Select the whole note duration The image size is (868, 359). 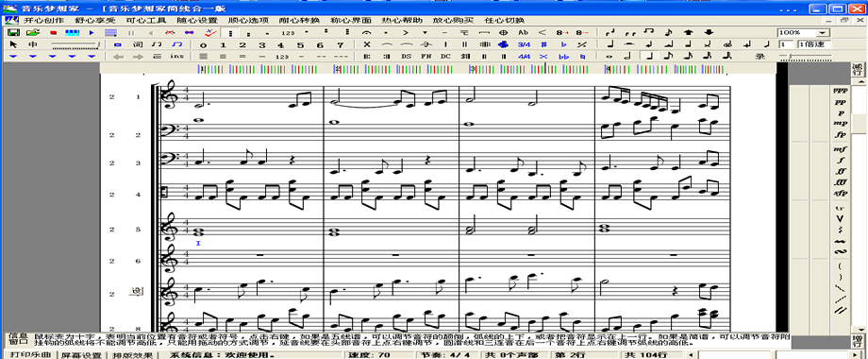point(609,56)
